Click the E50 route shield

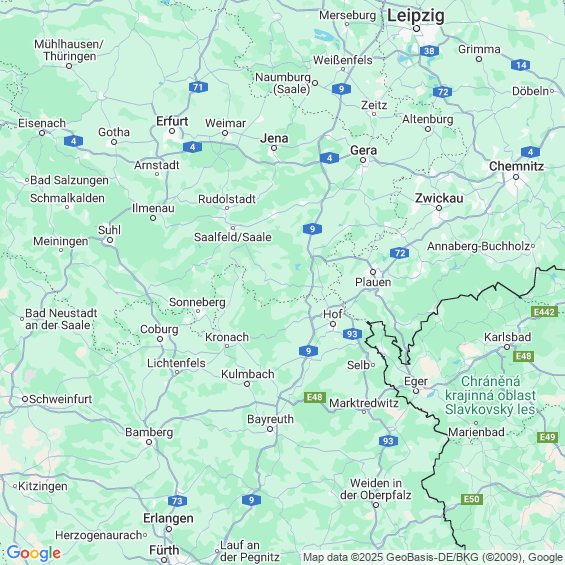pyautogui.click(x=472, y=499)
